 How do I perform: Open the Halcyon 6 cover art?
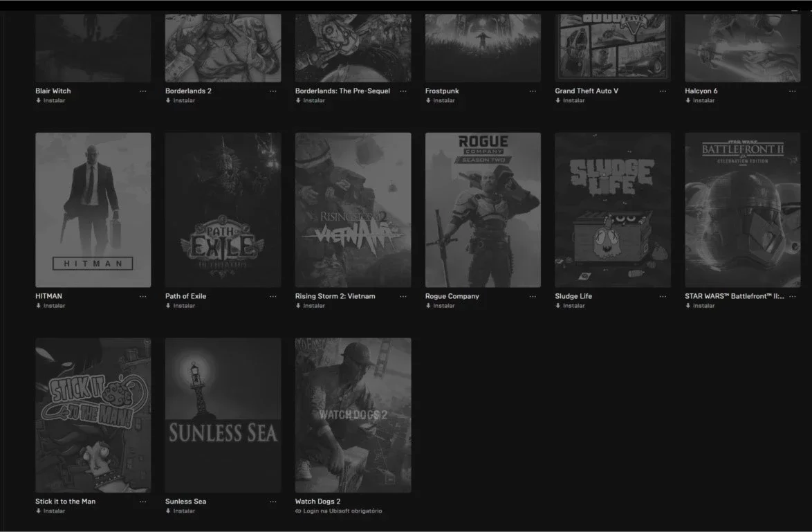click(x=743, y=48)
